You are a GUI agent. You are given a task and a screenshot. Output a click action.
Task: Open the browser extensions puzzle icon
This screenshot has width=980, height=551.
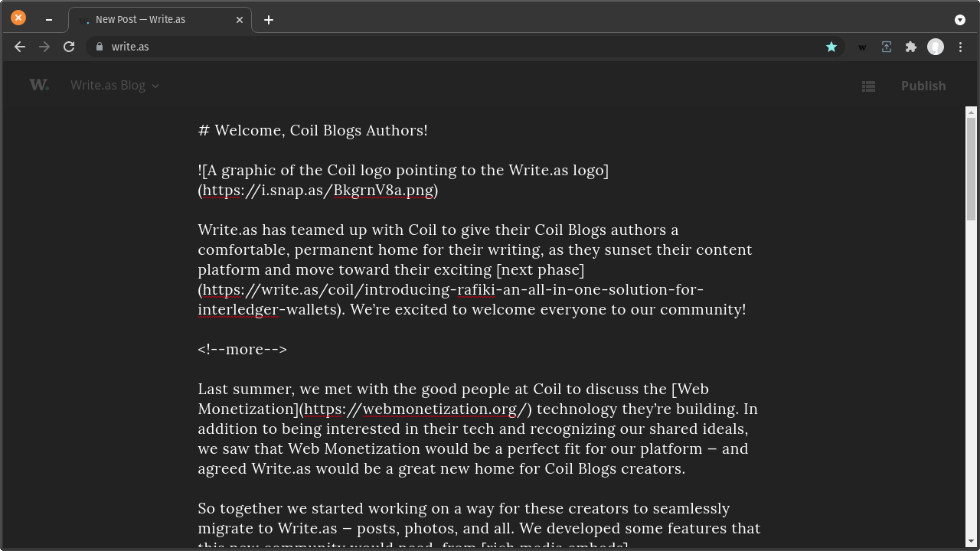pos(911,47)
